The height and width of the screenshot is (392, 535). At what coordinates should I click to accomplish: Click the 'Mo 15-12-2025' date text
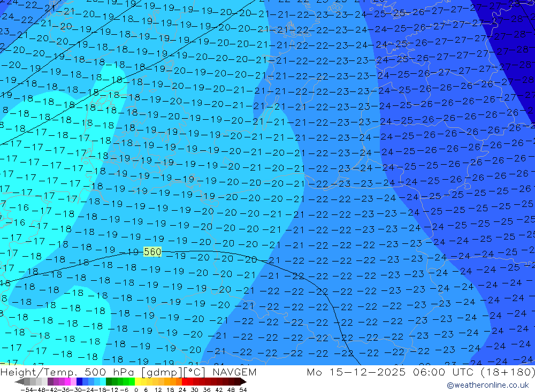coord(356,372)
